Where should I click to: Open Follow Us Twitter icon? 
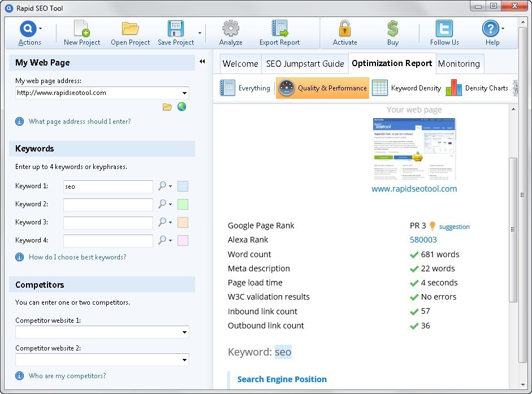tap(444, 29)
